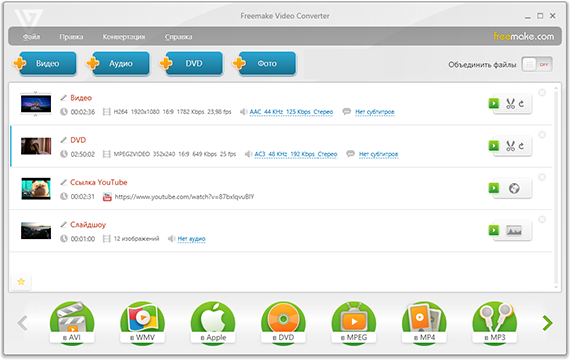Open audio track AAC 44 KHz 125 Kbps selector
The width and height of the screenshot is (570, 360).
pos(291,112)
